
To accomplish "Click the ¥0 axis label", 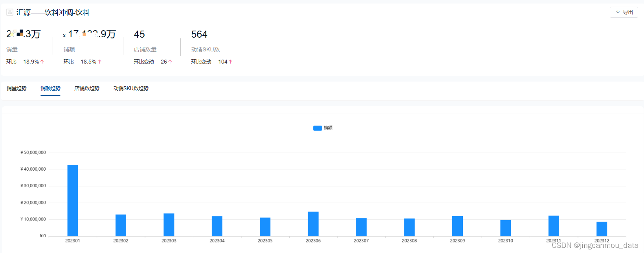I will pyautogui.click(x=43, y=236).
